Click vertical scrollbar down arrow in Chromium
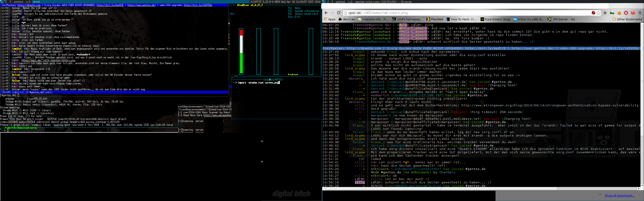644x201 pixels. coord(642,186)
